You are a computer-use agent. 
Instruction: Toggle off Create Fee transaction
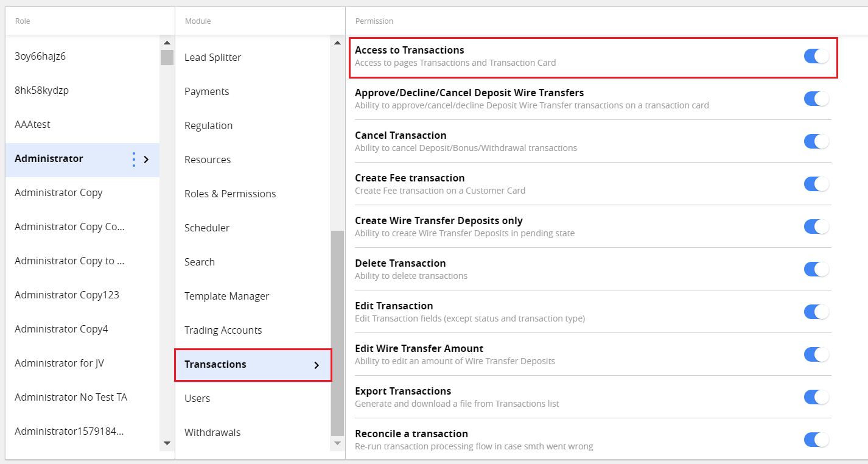coord(816,183)
